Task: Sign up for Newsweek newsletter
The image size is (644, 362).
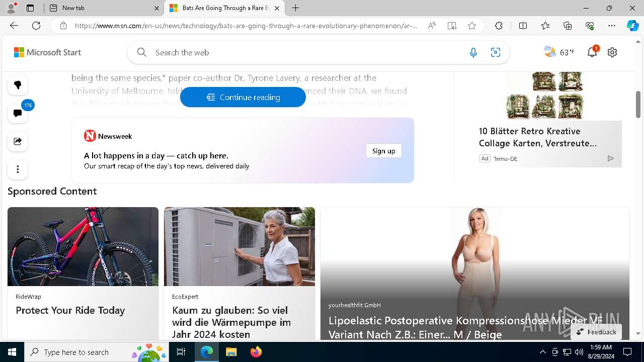Action: click(384, 151)
